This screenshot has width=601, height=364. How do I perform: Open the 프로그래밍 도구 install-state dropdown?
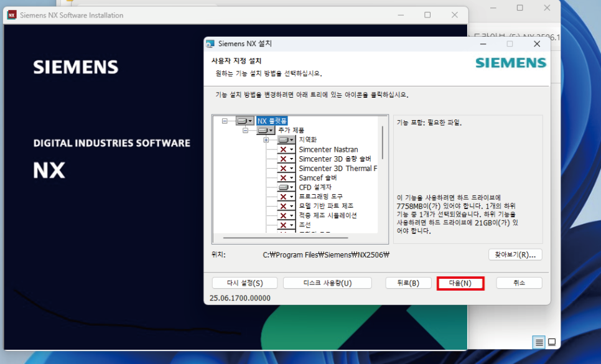click(286, 197)
